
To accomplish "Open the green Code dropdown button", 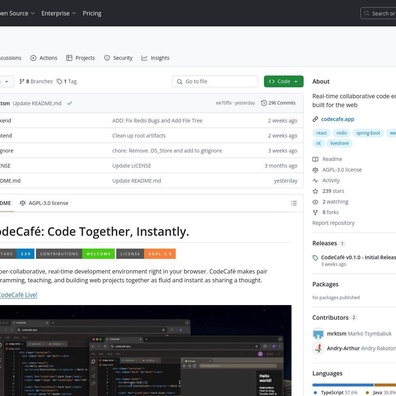I will pos(284,81).
